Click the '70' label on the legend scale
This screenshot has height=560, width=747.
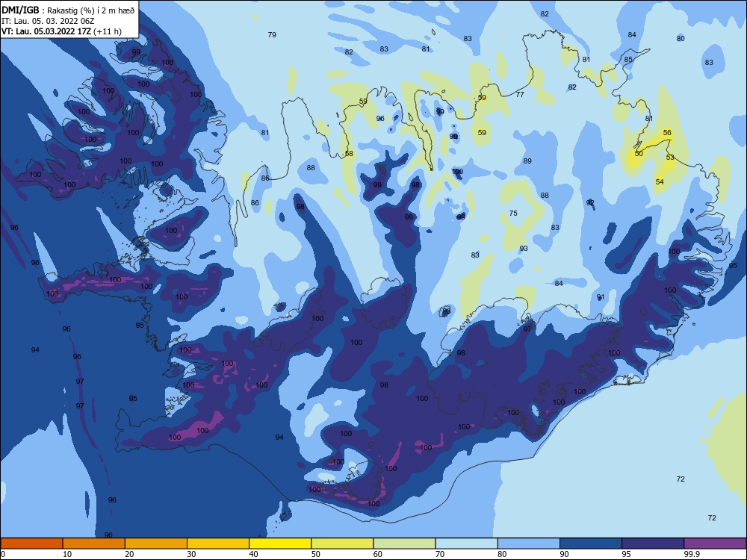[440, 554]
